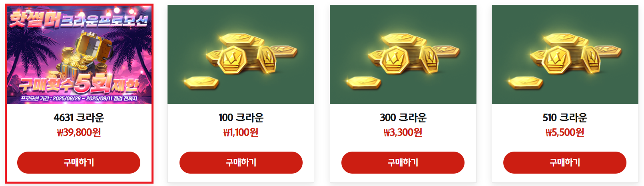Open the 100 크라운 product title
This screenshot has width=644, height=186.
(241, 118)
